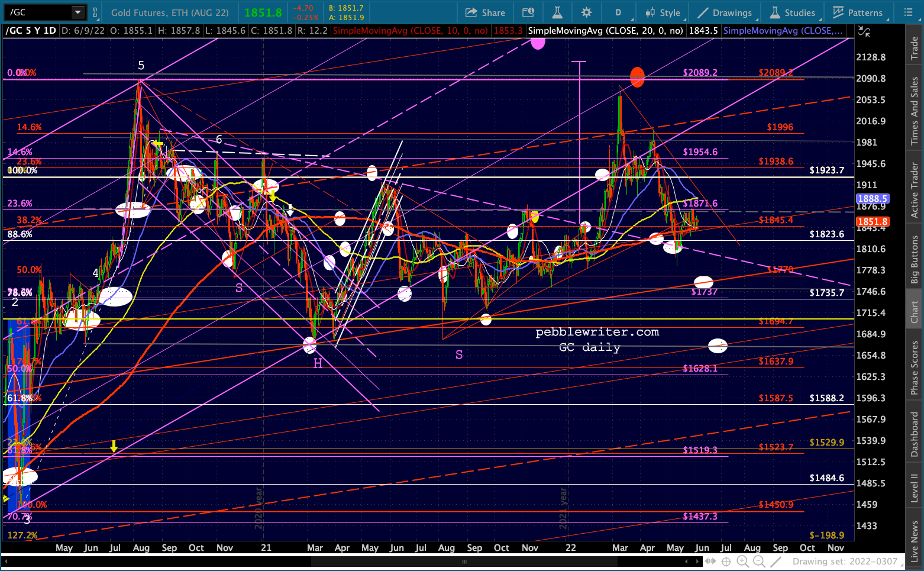This screenshot has height=571, width=924.
Task: Open the /GC symbol dropdown arrow
Action: point(78,12)
